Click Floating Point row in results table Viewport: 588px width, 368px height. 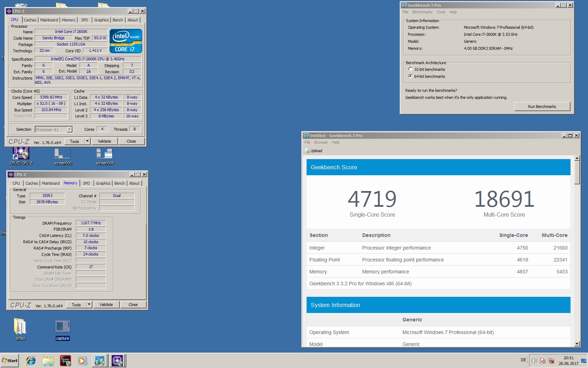pos(438,260)
